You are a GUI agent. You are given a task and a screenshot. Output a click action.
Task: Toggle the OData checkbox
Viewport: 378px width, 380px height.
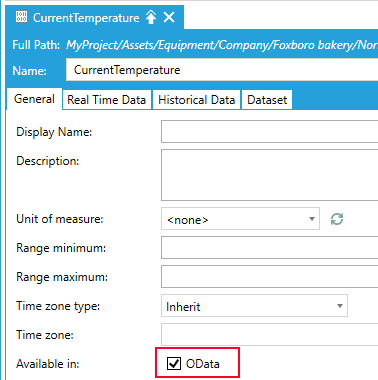coord(174,363)
